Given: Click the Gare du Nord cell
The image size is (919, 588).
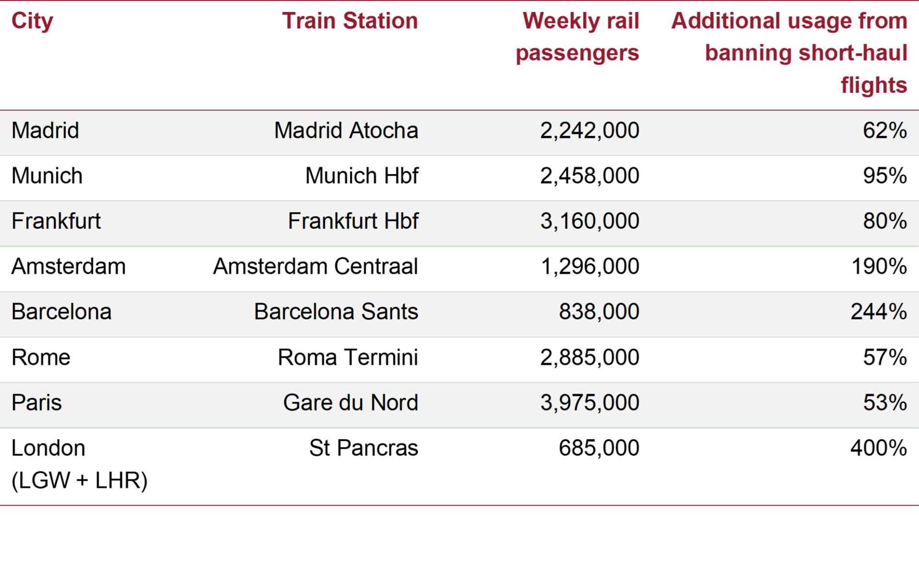Looking at the screenshot, I should pos(351,402).
